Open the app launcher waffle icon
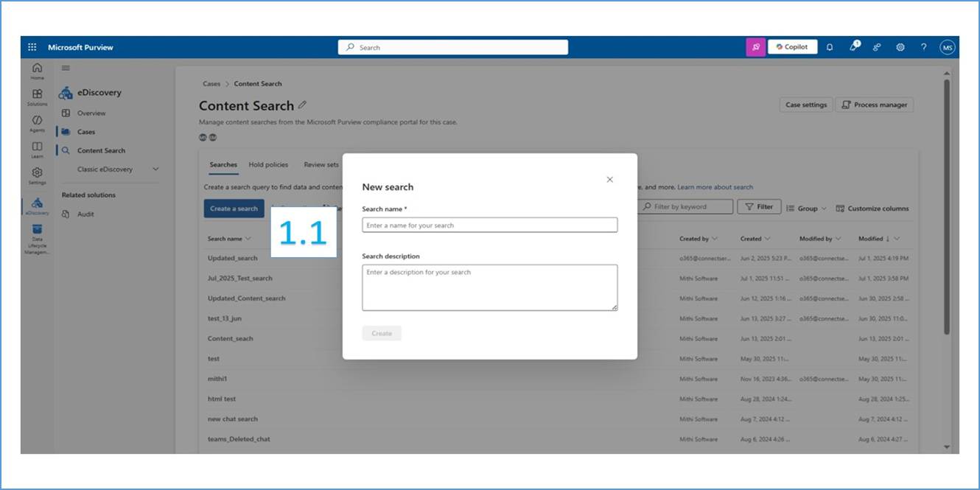Image resolution: width=980 pixels, height=490 pixels. pyautogui.click(x=32, y=47)
